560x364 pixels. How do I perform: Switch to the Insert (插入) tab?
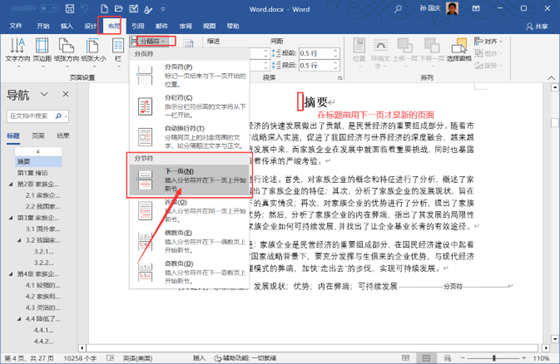click(66, 26)
